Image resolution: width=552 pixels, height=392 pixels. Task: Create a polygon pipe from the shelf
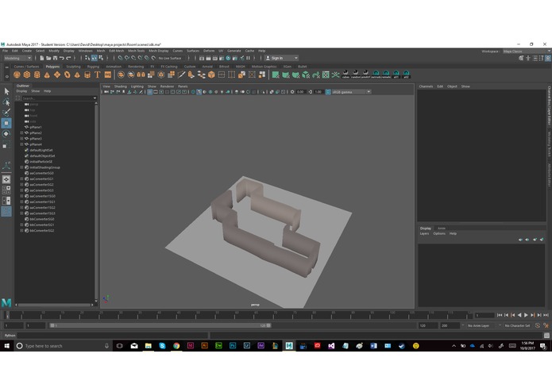point(87,75)
